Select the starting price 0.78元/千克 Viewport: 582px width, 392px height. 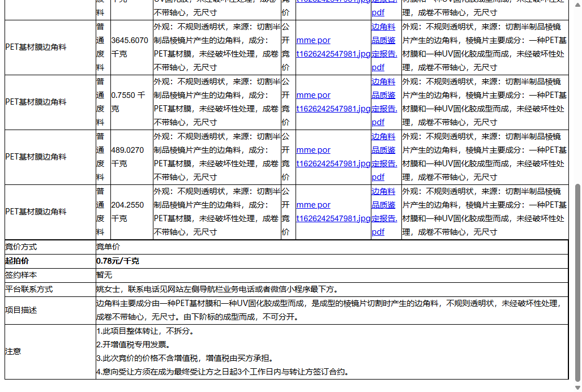118,261
